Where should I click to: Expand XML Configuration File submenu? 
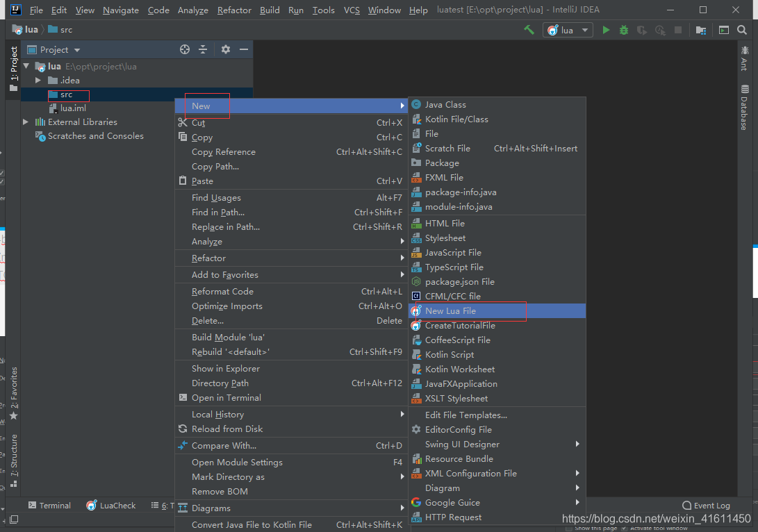(497, 473)
